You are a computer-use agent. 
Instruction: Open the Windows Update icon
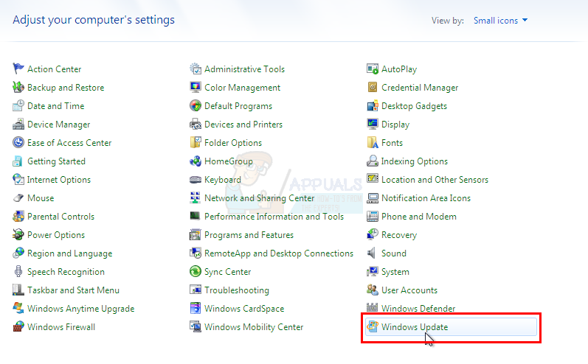click(372, 326)
